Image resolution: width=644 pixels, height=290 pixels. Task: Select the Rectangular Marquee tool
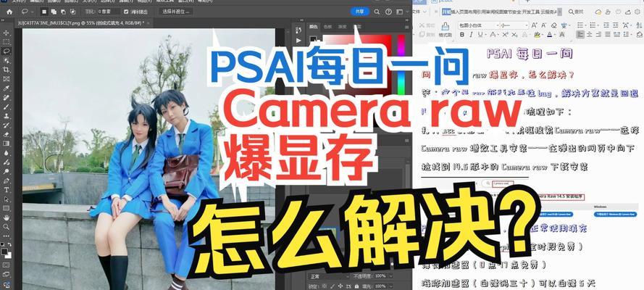click(7, 42)
